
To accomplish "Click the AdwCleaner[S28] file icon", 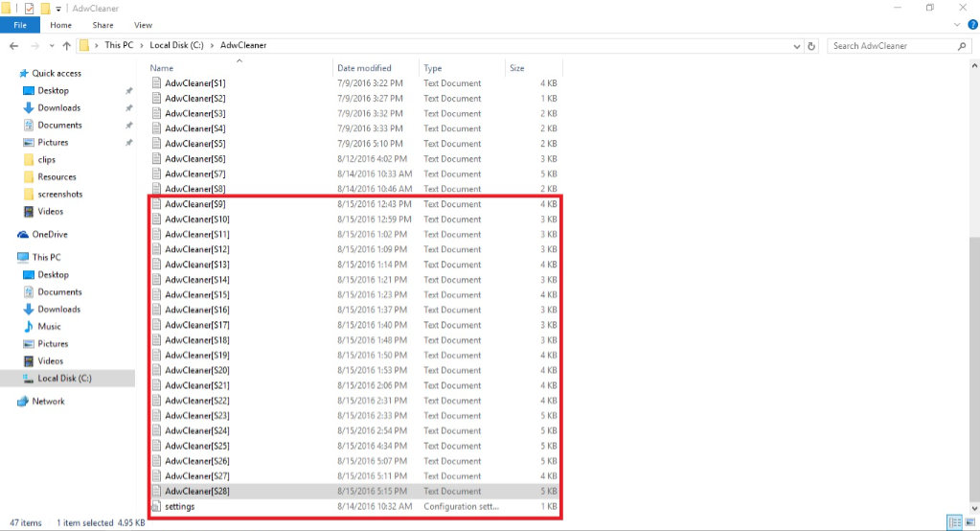I will click(156, 491).
